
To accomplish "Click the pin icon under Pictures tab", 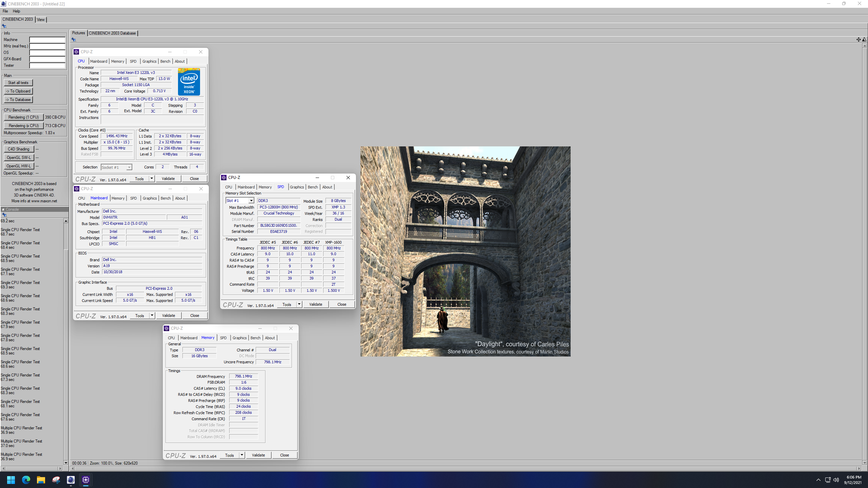I will 74,40.
